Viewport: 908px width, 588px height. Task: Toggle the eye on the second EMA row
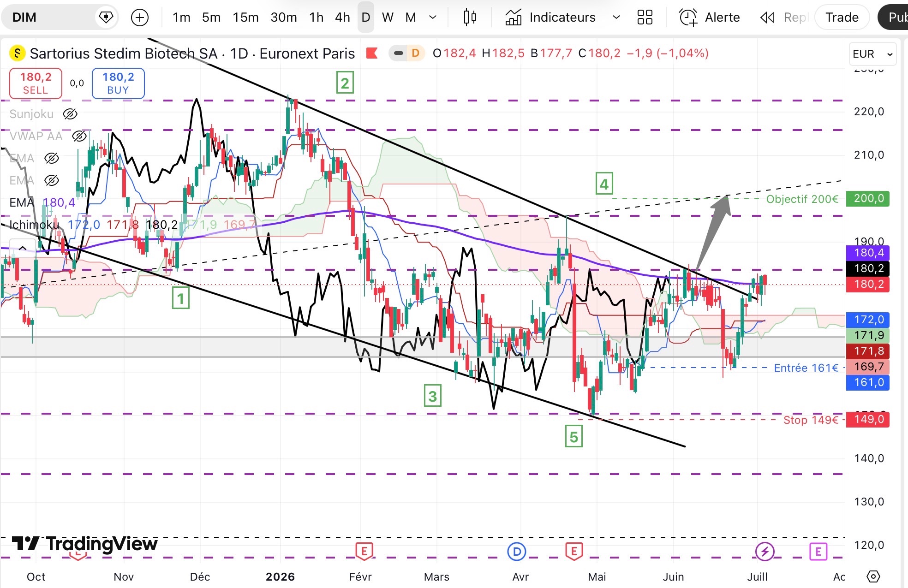pyautogui.click(x=52, y=180)
